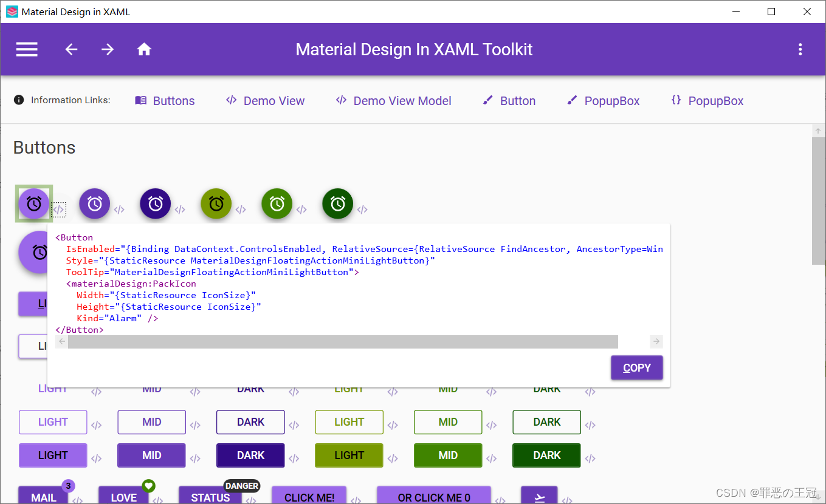Show code for purple outlined LIGHT button
The width and height of the screenshot is (826, 504).
click(x=96, y=426)
